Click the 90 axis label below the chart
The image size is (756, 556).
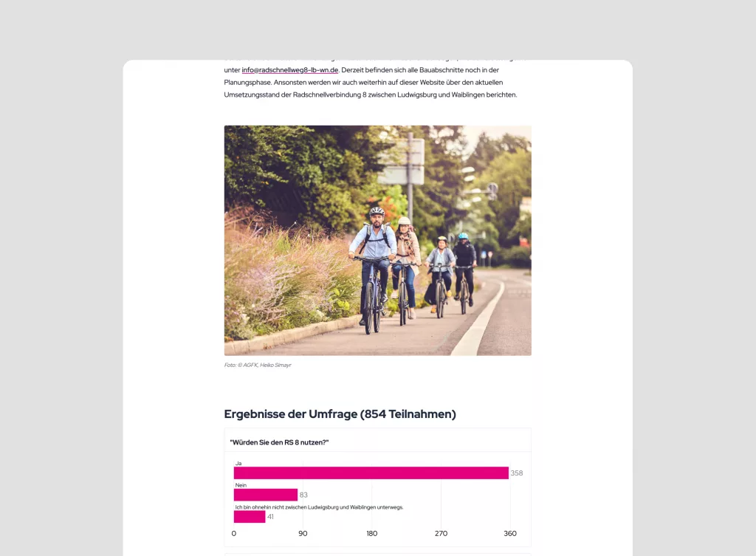[x=303, y=533]
